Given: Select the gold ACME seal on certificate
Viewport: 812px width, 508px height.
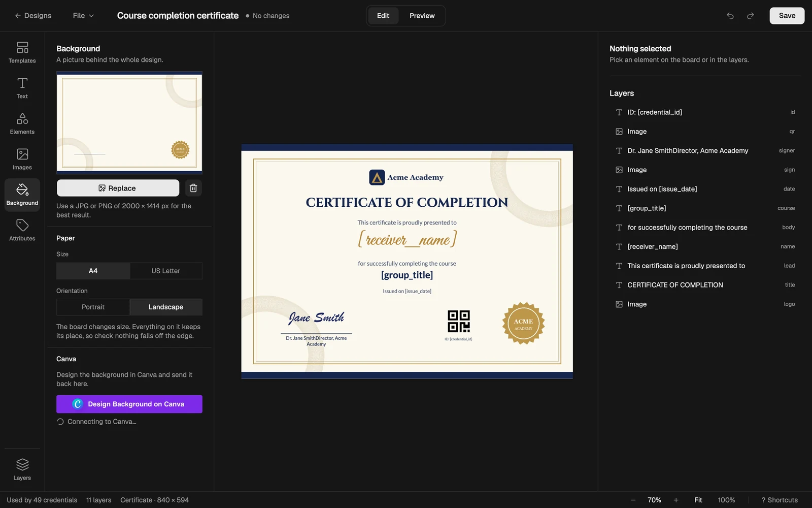Looking at the screenshot, I should [x=523, y=323].
